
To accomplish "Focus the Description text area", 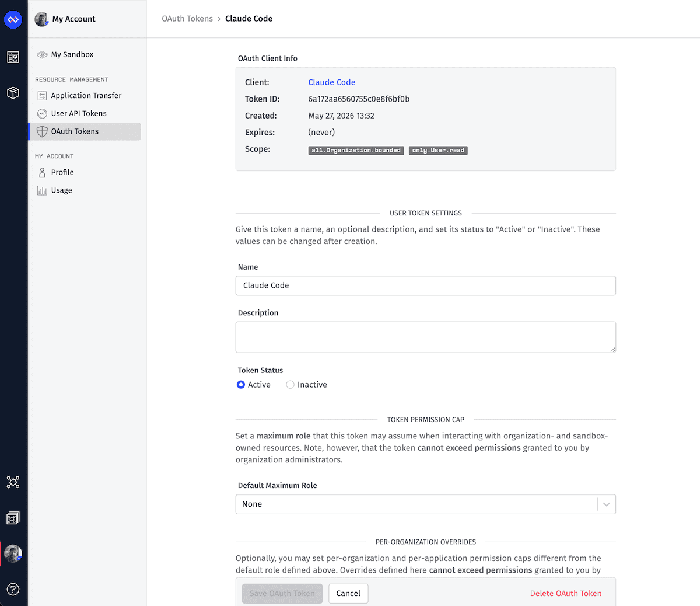I will [x=426, y=337].
